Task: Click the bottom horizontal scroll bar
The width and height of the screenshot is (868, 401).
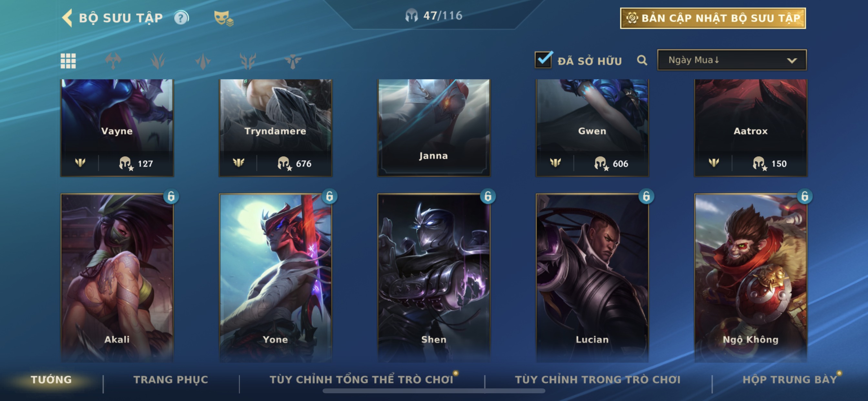Action: coord(434,391)
